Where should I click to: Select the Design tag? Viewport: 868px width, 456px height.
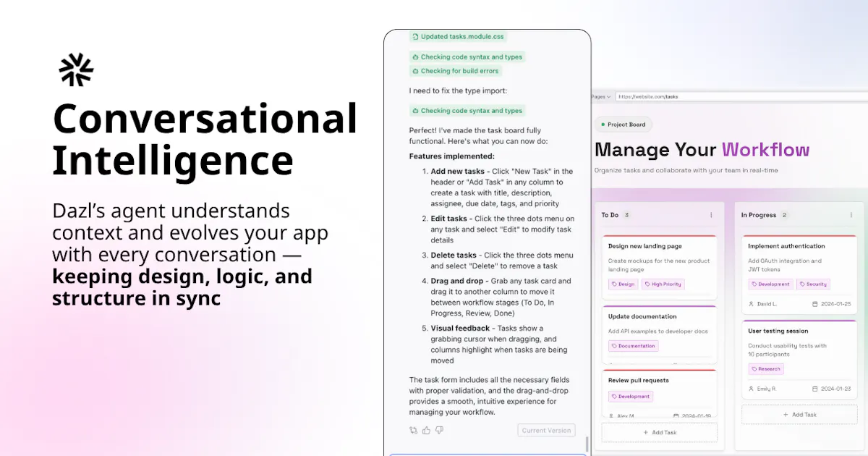[x=624, y=284]
